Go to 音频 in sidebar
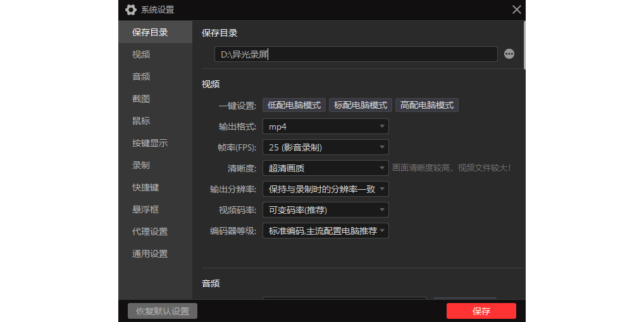The height and width of the screenshot is (322, 644). tap(155, 77)
